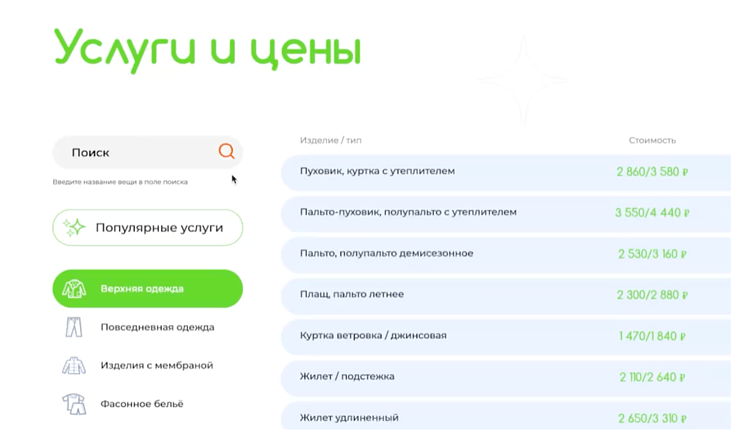Click the Стоимость column header
The width and height of the screenshot is (751, 447).
pyautogui.click(x=652, y=140)
